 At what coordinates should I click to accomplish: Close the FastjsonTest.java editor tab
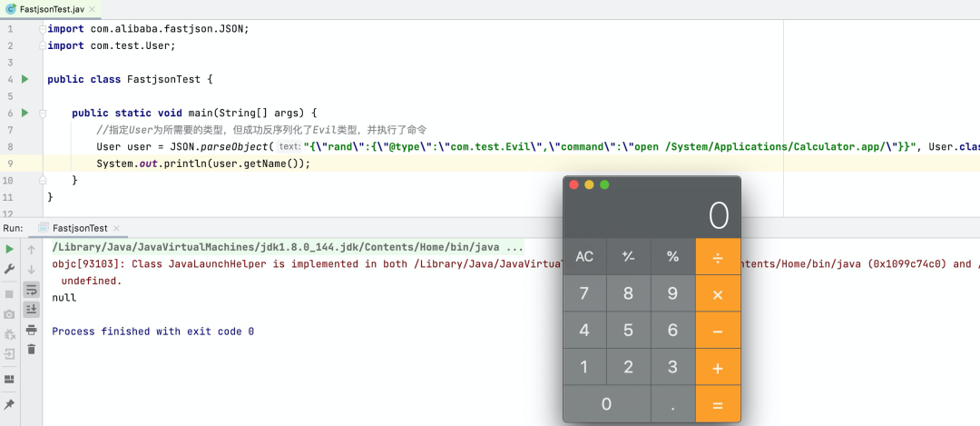[x=92, y=9]
